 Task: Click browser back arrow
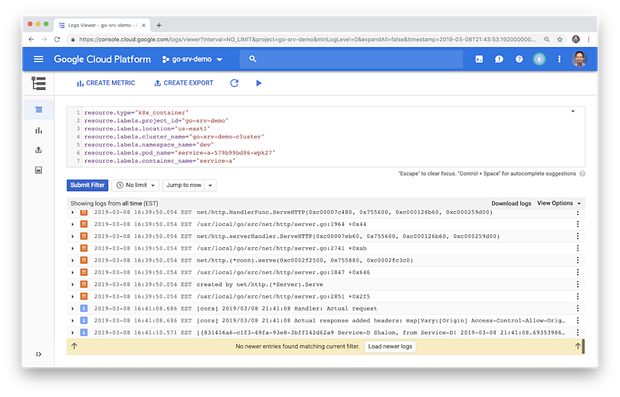coord(31,39)
